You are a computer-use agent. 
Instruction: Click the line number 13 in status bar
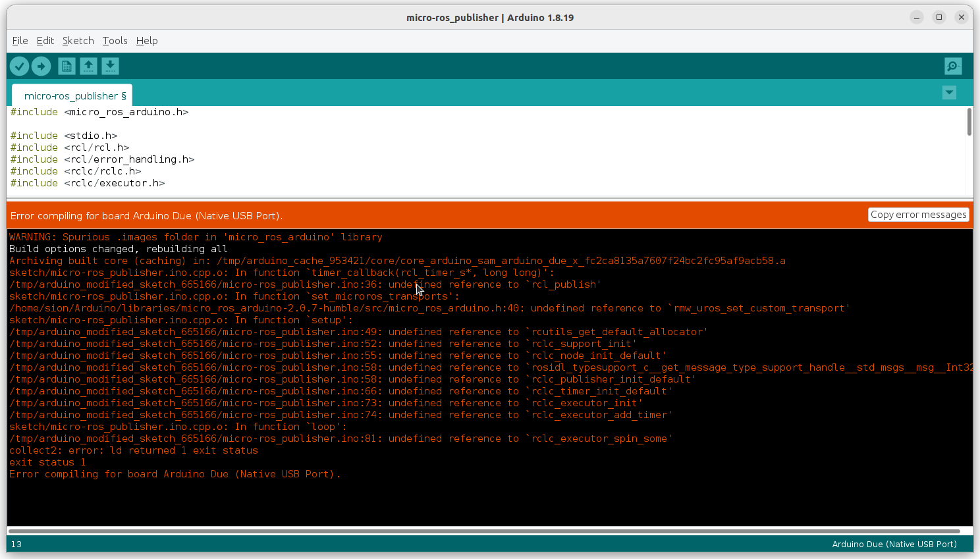click(x=16, y=544)
